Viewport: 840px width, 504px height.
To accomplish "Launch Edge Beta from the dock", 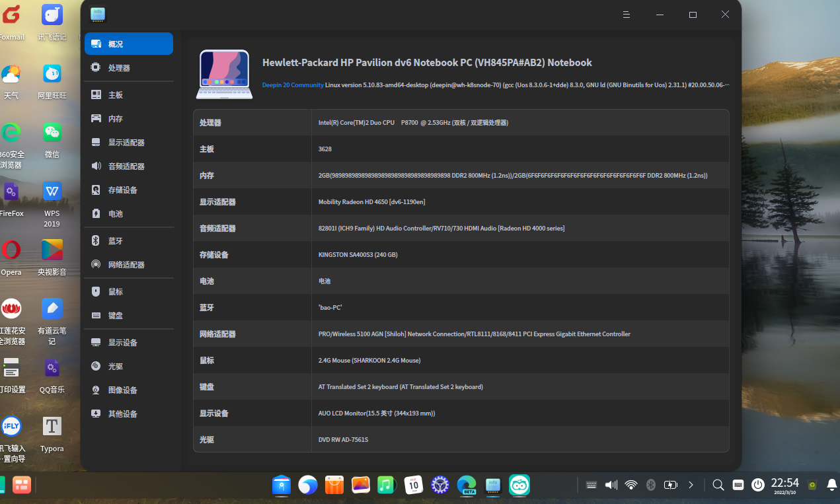I will coord(467,486).
